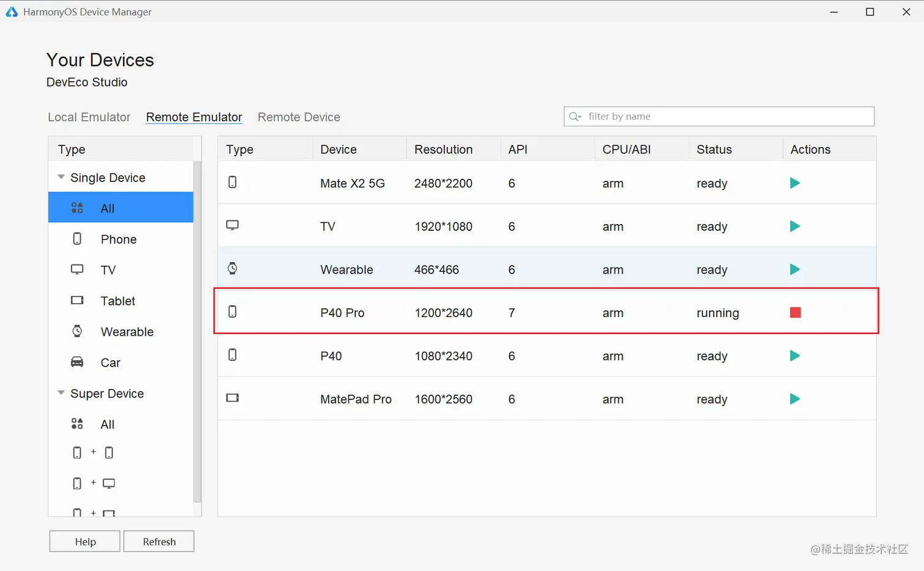Click the phone type icon in P40 row

(x=232, y=355)
